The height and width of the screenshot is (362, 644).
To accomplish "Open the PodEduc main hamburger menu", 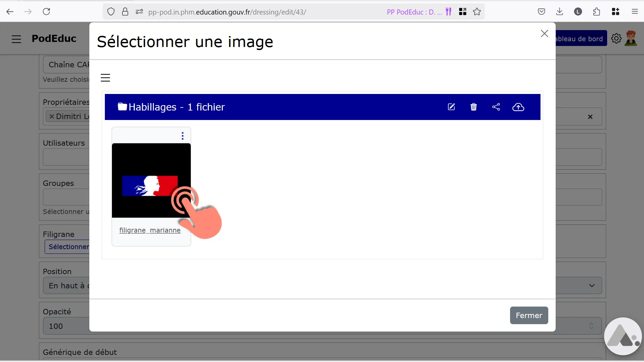I will 16,39.
